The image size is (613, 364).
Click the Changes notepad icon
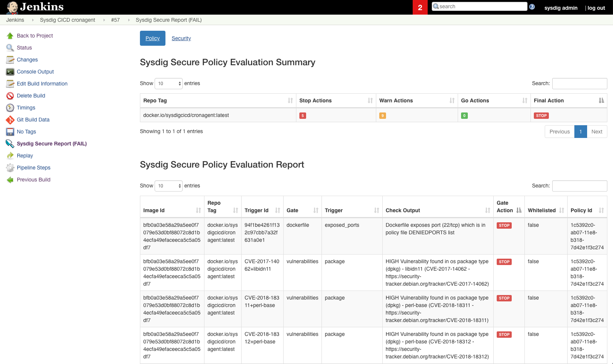[10, 60]
